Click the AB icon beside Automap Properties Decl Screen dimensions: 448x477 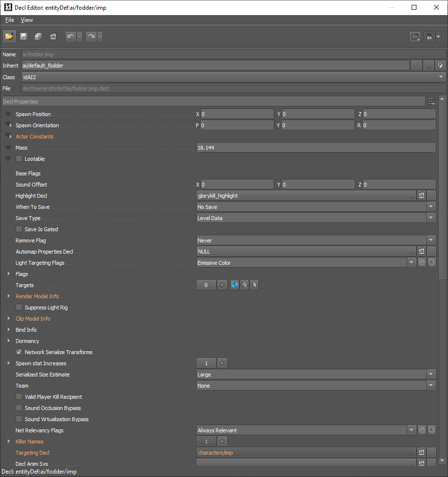pos(422,252)
